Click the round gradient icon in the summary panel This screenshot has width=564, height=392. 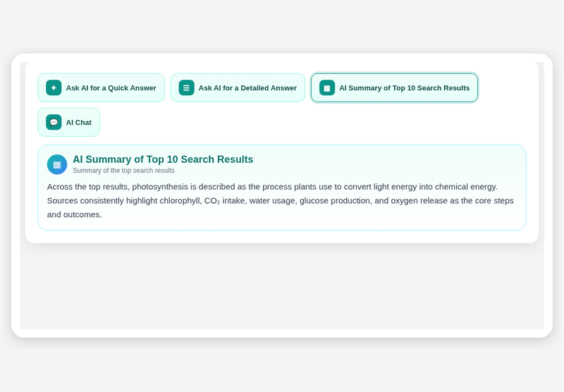[x=57, y=165]
